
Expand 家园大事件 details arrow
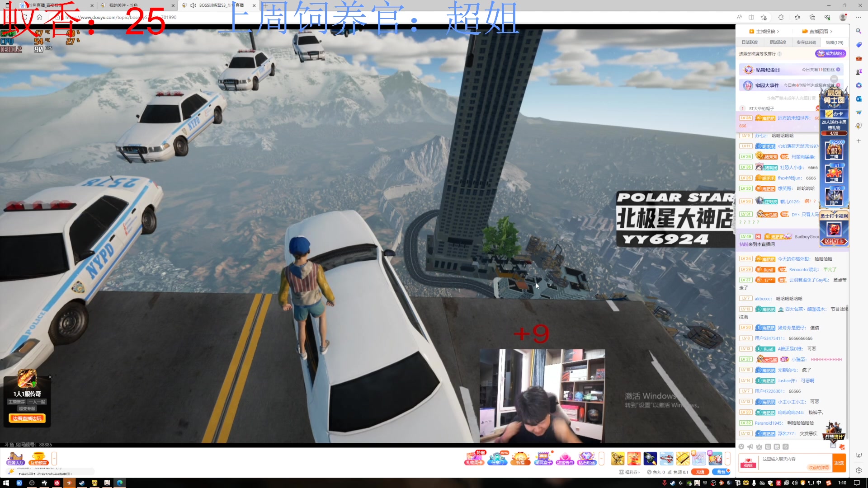click(x=838, y=85)
